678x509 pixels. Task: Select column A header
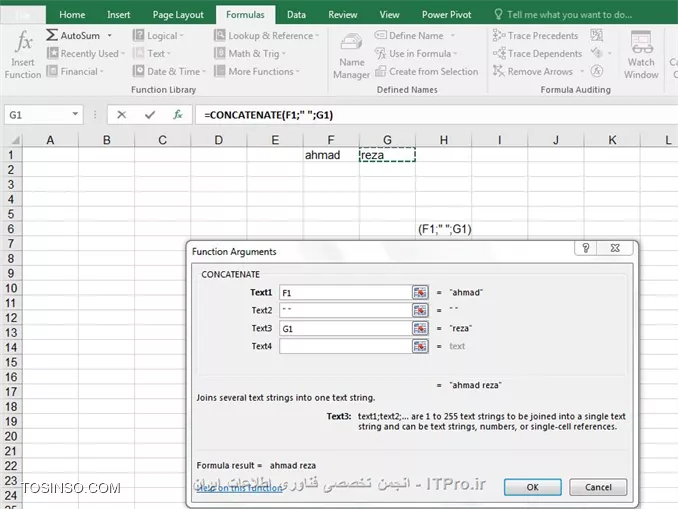(50, 140)
